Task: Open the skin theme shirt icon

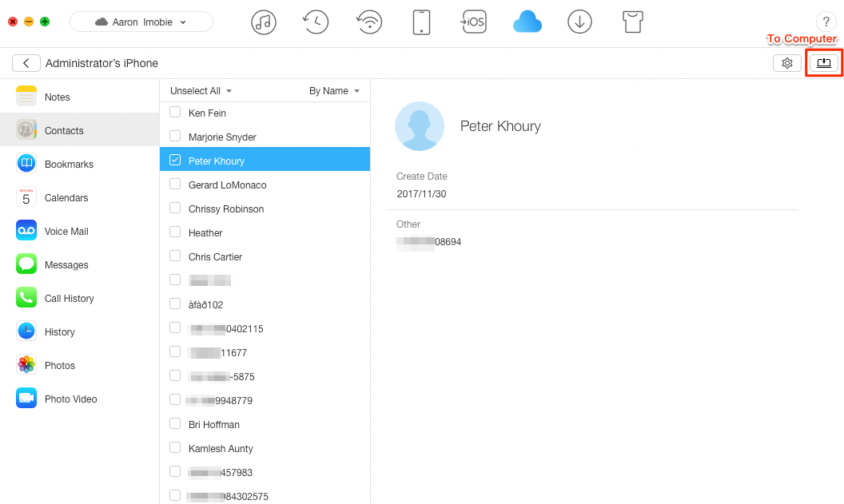Action: point(632,22)
